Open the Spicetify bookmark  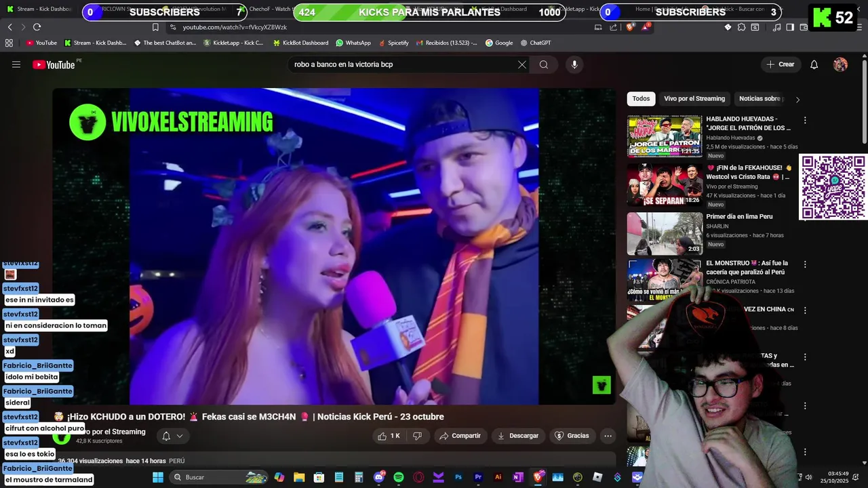(393, 43)
